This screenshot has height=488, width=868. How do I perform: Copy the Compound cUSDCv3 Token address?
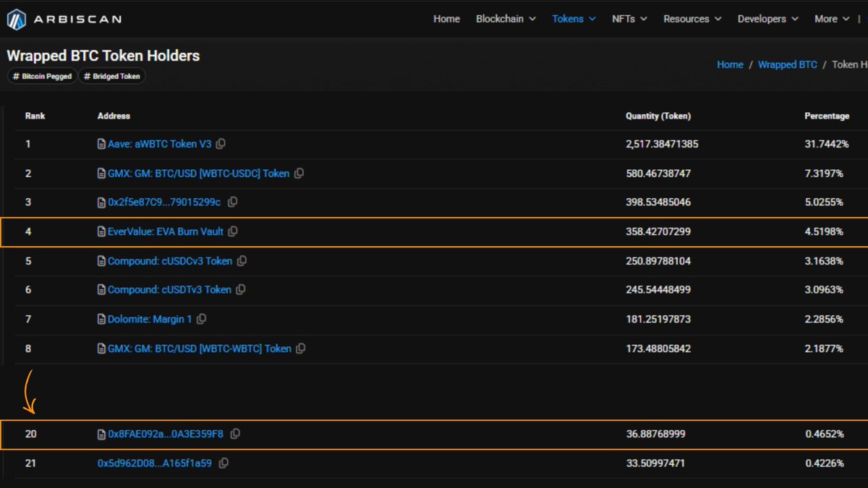(242, 261)
